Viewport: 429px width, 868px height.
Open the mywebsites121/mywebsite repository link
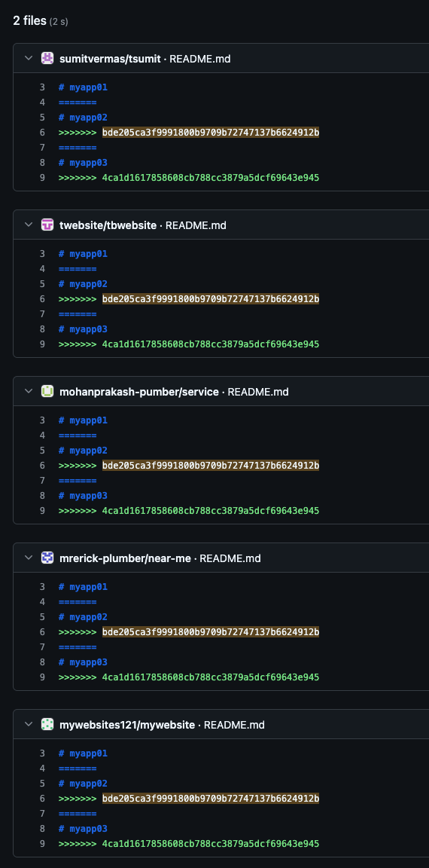[127, 725]
